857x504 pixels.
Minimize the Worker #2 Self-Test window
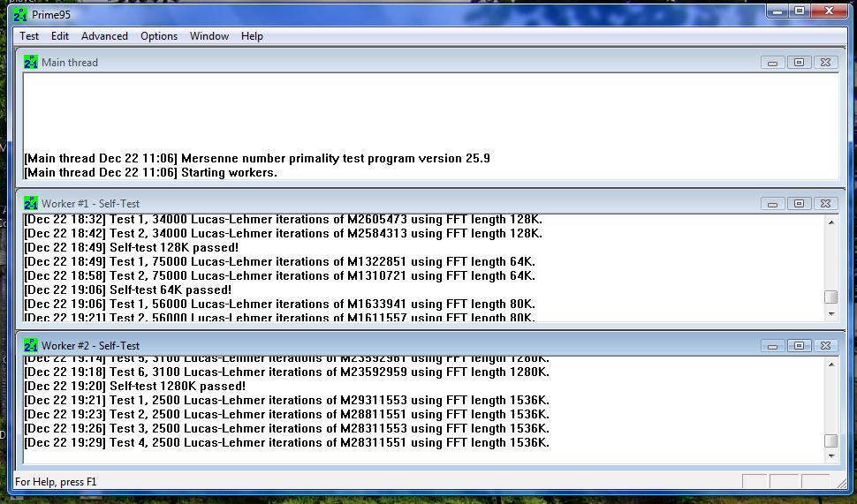coord(772,346)
